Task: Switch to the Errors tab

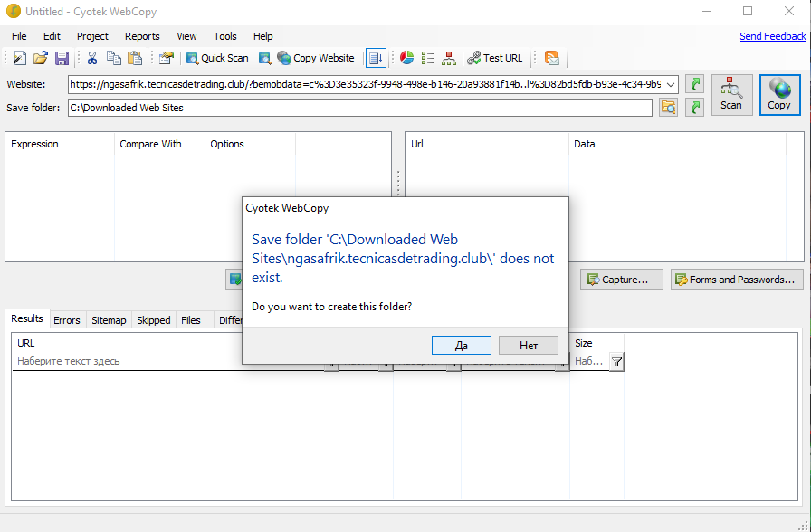Action: 67,320
